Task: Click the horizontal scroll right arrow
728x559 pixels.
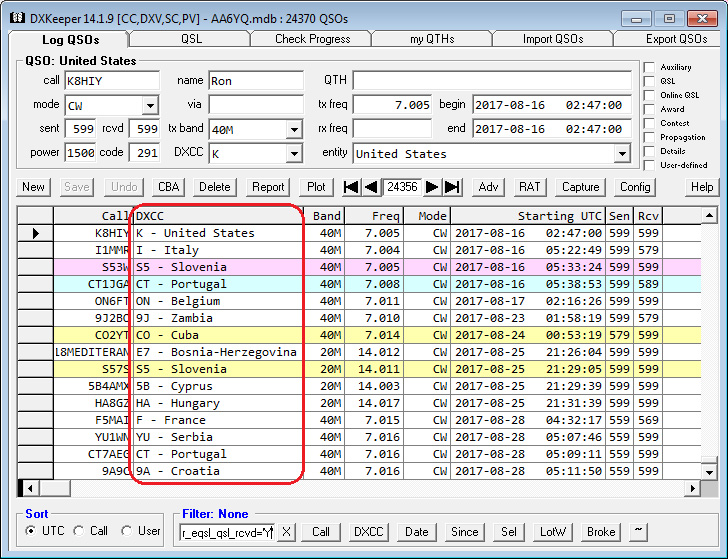Action: (x=693, y=488)
